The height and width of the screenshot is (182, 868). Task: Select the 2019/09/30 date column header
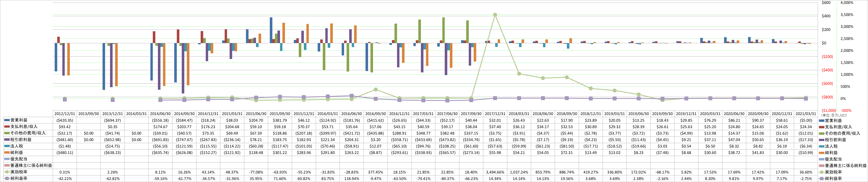662,114
